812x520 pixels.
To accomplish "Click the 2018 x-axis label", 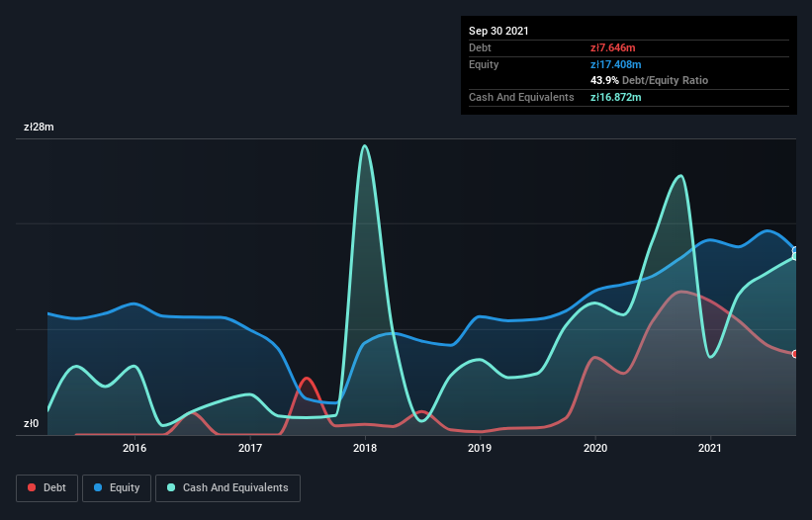I will (365, 448).
